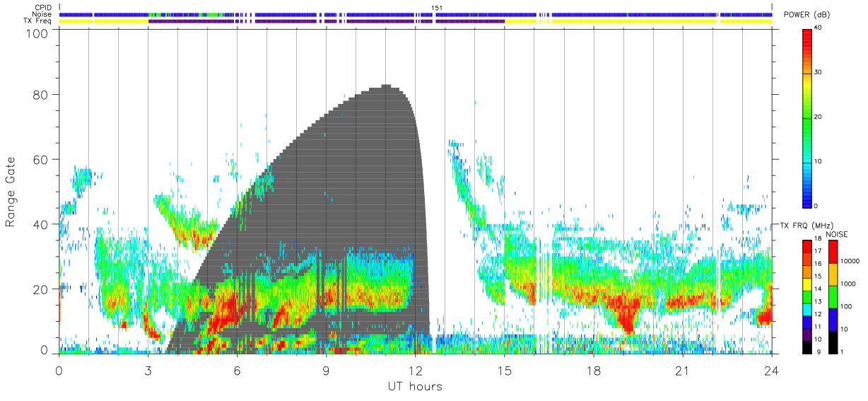Image resolution: width=868 pixels, height=401 pixels.
Task: Click the yellow 14 MHz frequency swatch
Action: (807, 284)
